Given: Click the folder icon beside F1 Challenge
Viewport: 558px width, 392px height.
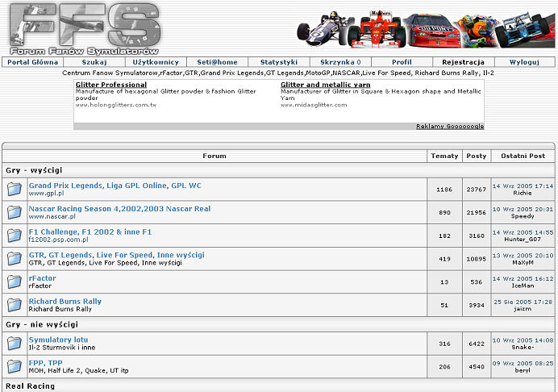Looking at the screenshot, I should click(15, 236).
